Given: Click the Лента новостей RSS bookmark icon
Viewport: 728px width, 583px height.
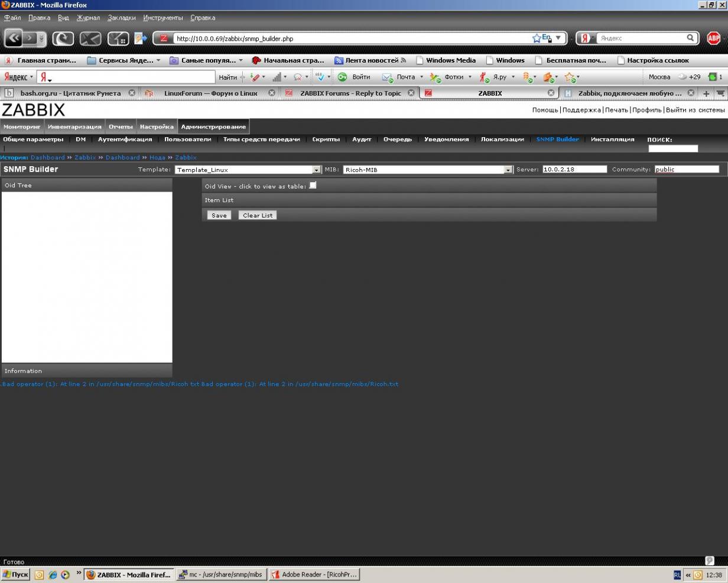Looking at the screenshot, I should [339, 60].
